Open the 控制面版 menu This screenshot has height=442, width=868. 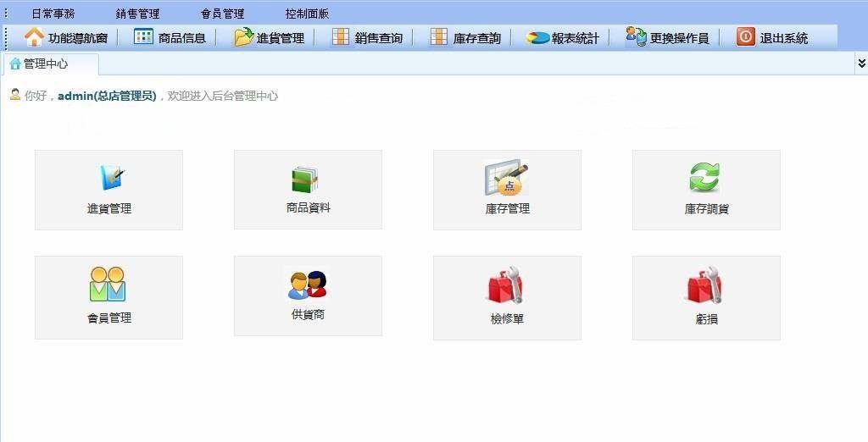point(307,14)
